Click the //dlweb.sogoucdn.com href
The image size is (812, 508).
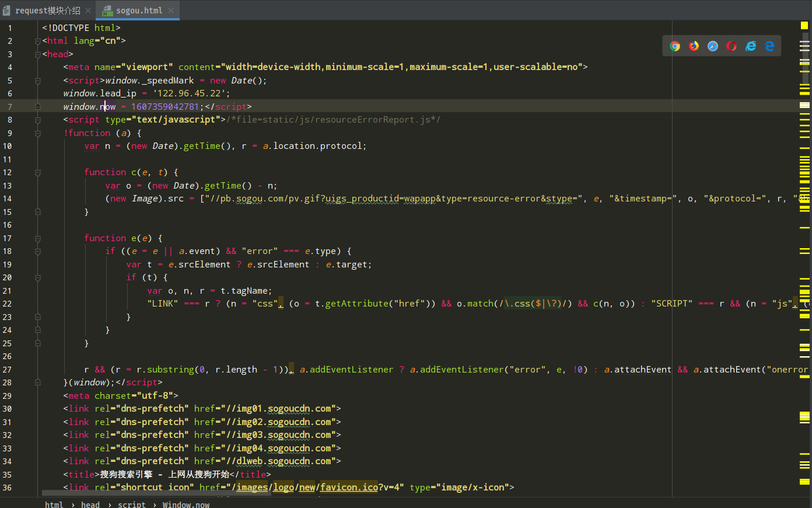click(265, 461)
